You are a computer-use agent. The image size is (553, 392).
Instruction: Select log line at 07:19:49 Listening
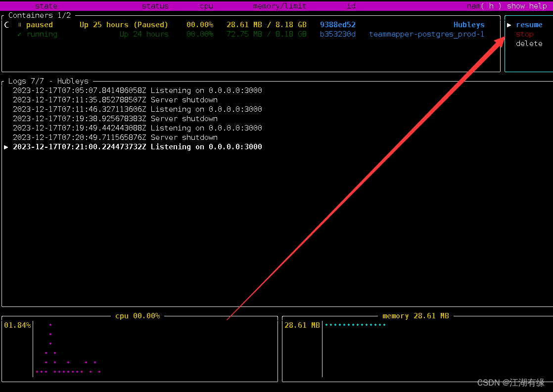coord(138,128)
